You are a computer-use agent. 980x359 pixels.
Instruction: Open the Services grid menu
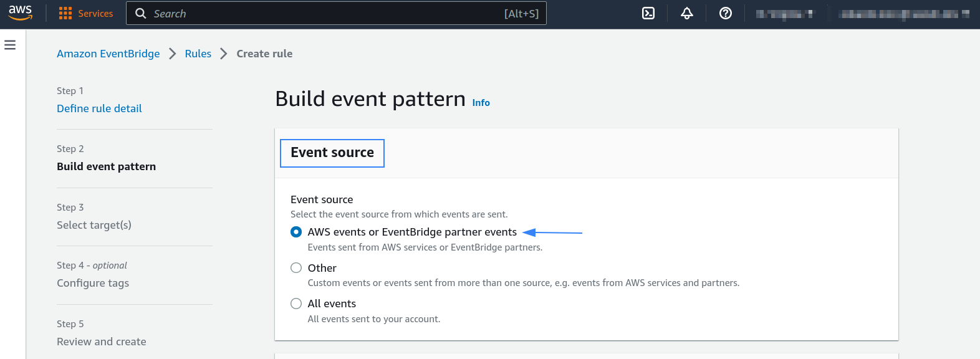pos(65,14)
